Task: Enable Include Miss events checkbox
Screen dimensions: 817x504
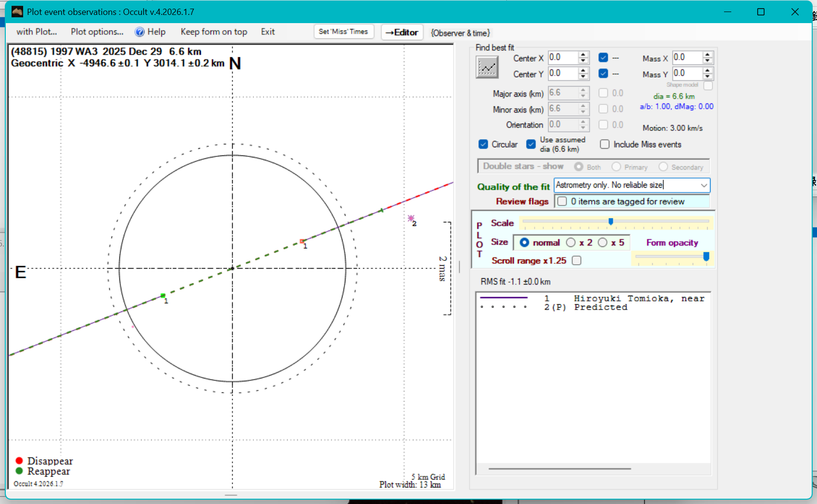Action: tap(605, 144)
